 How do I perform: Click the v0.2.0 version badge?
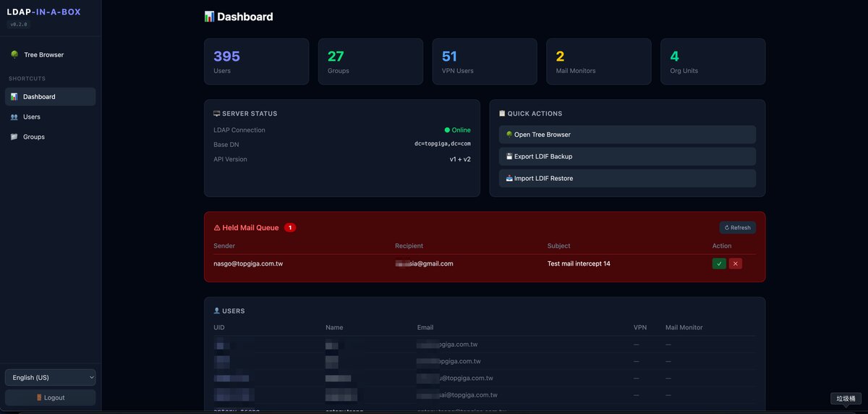19,24
